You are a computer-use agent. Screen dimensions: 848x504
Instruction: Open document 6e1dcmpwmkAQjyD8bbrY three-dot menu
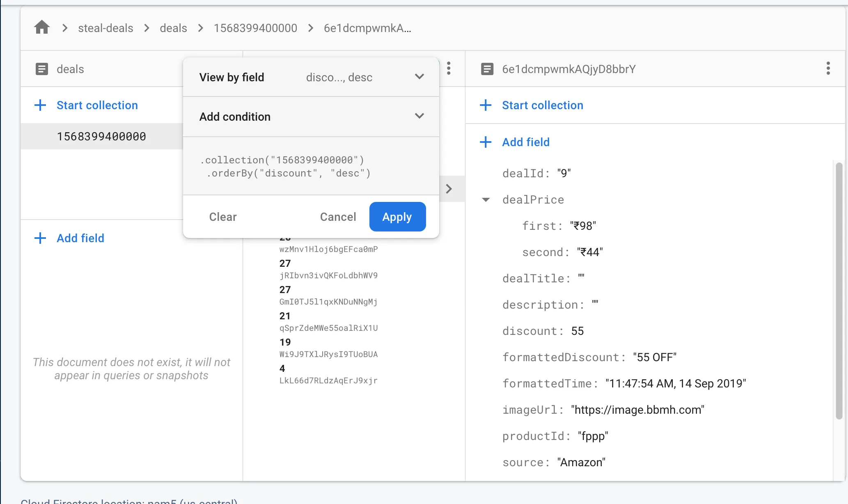click(828, 68)
